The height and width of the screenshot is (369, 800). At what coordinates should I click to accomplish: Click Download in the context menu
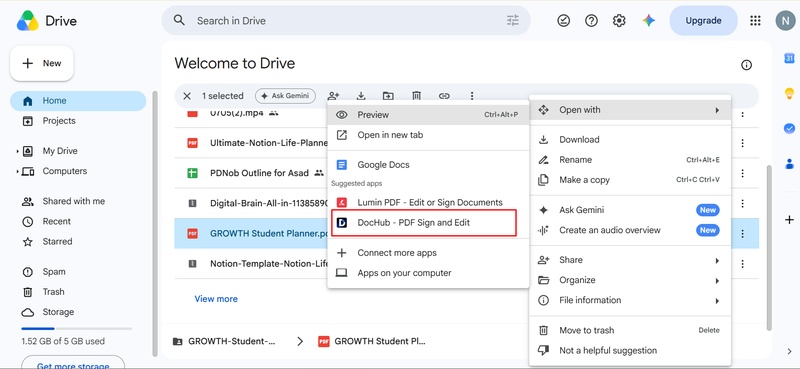(630, 140)
